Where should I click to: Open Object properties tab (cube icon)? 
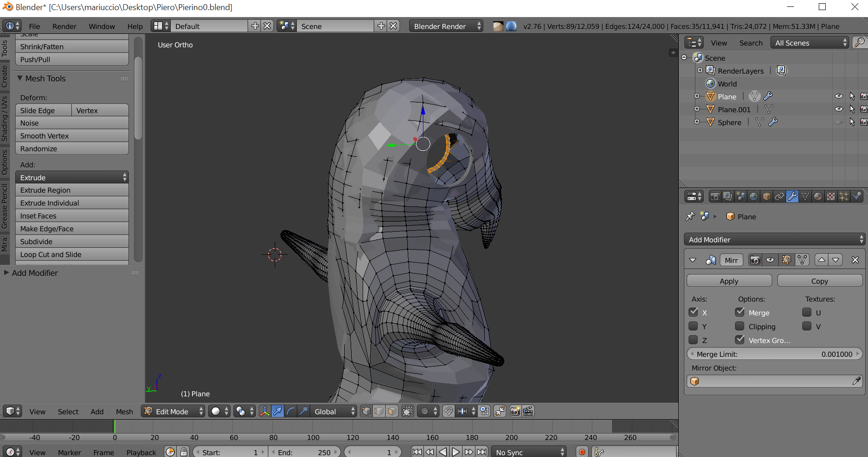(766, 196)
